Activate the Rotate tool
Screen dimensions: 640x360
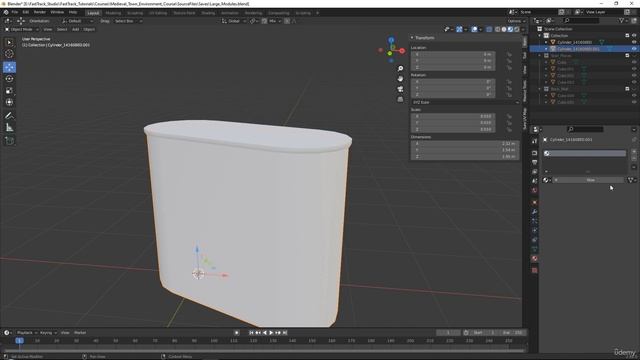[x=9, y=79]
